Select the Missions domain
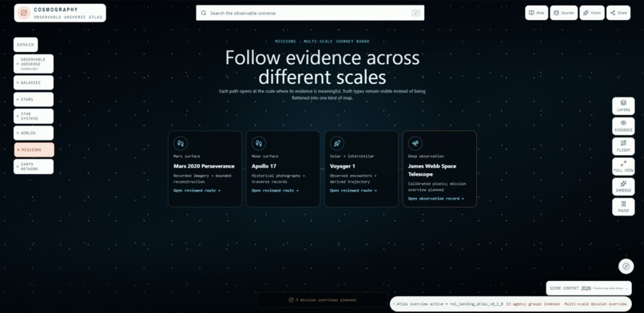644x313 pixels. (34, 150)
